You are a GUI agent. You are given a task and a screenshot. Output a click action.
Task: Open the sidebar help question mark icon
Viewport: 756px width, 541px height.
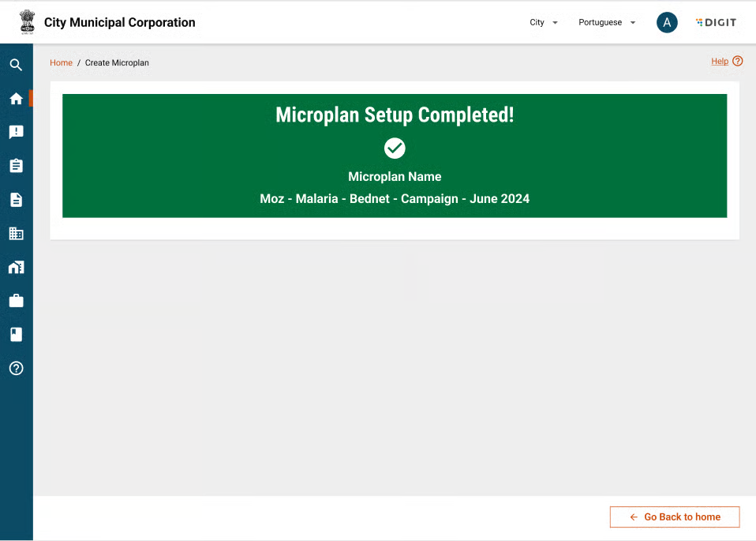16,368
